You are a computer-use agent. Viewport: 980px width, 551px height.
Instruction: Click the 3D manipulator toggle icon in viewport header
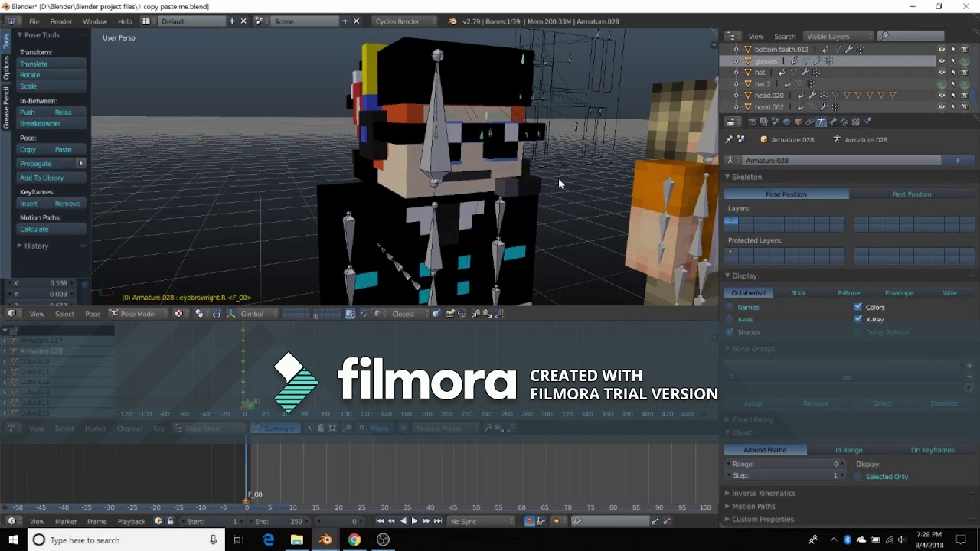click(x=231, y=314)
